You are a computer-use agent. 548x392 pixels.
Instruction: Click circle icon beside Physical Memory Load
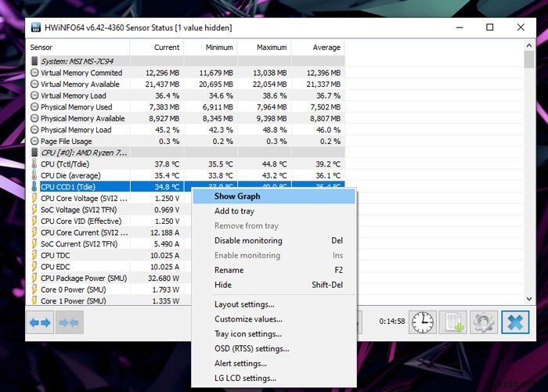pyautogui.click(x=34, y=130)
